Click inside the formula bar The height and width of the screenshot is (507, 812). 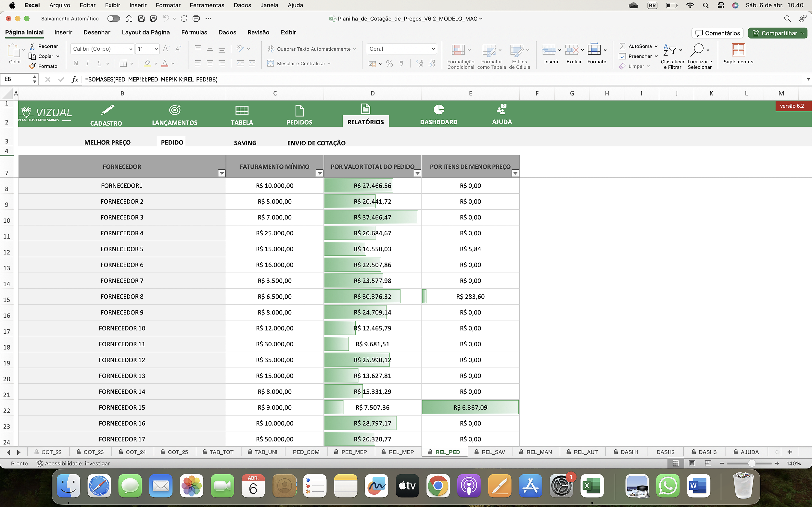pos(235,79)
